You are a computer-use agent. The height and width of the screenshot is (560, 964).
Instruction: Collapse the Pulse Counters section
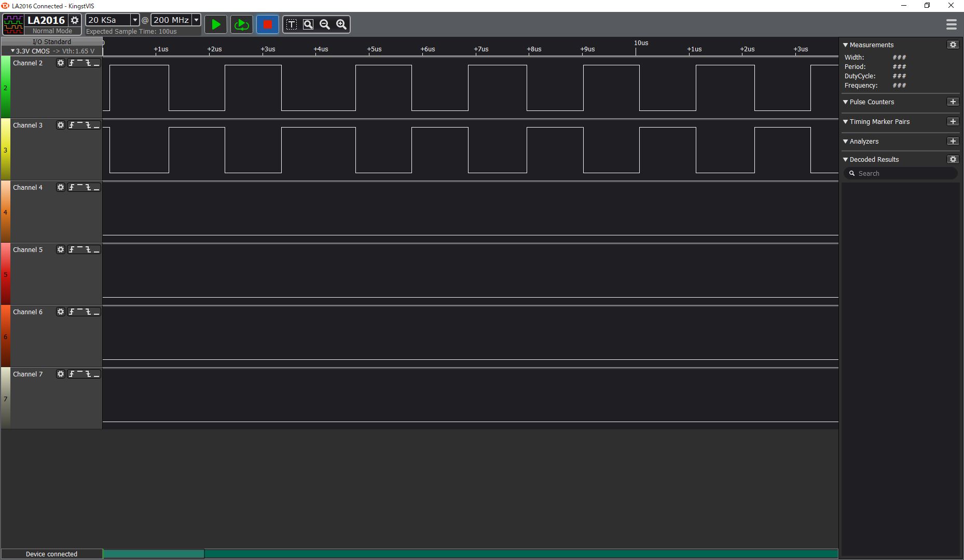[845, 102]
